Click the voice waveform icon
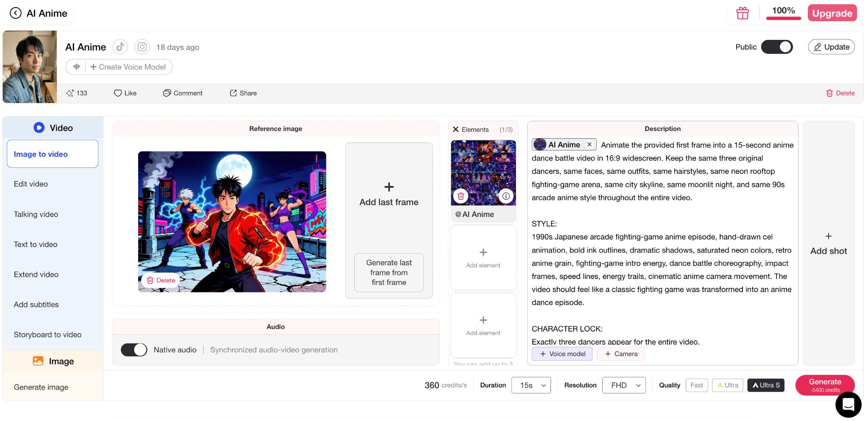The width and height of the screenshot is (868, 421). click(x=76, y=67)
